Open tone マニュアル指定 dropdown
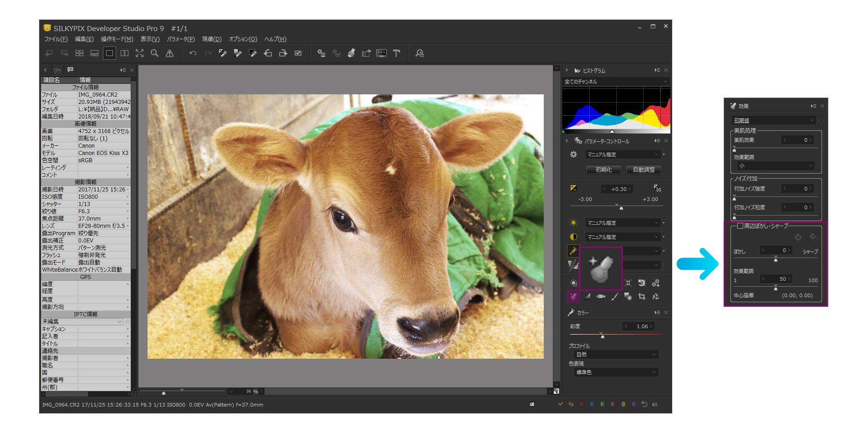Viewport: 868px width, 433px height. pos(623,237)
